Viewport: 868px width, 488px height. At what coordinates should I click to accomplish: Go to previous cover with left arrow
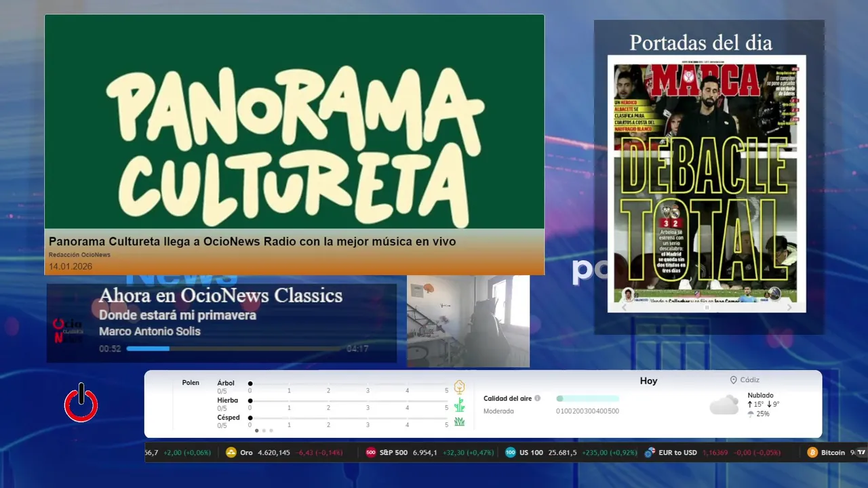[x=625, y=307]
